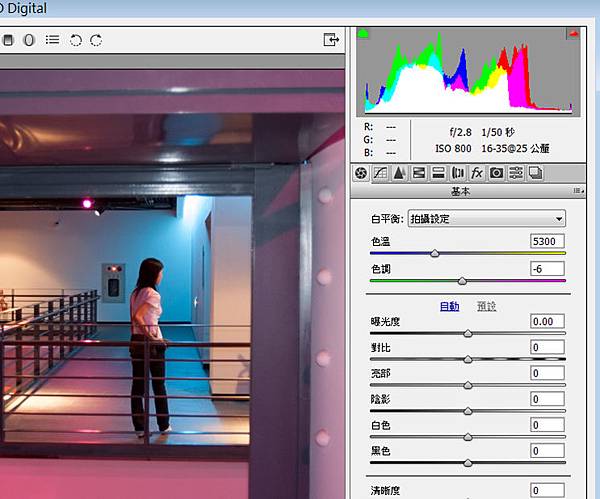Viewport: 600px width, 499px height.
Task: Click the 1/50 秒 shutter speed text
Action: (x=498, y=132)
